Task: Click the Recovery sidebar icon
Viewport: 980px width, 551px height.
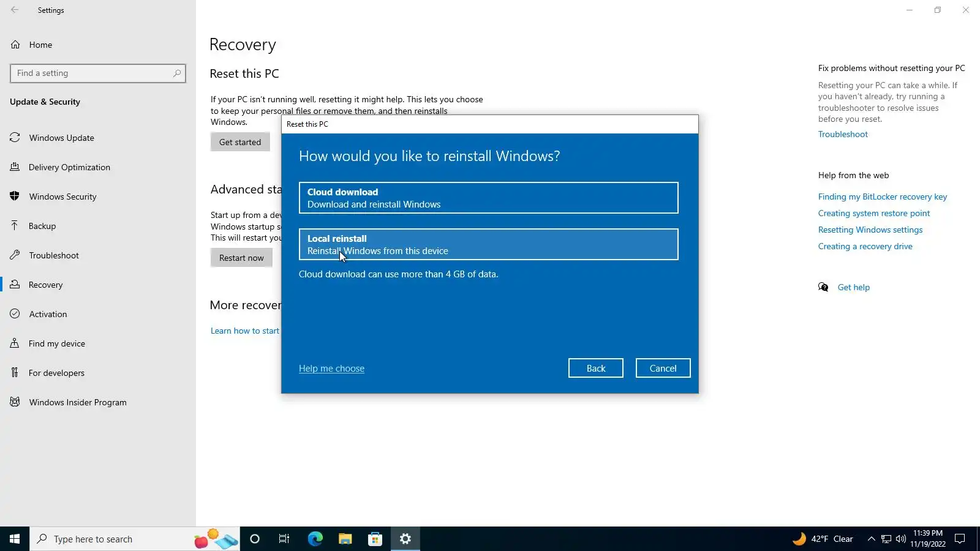Action: 15,285
